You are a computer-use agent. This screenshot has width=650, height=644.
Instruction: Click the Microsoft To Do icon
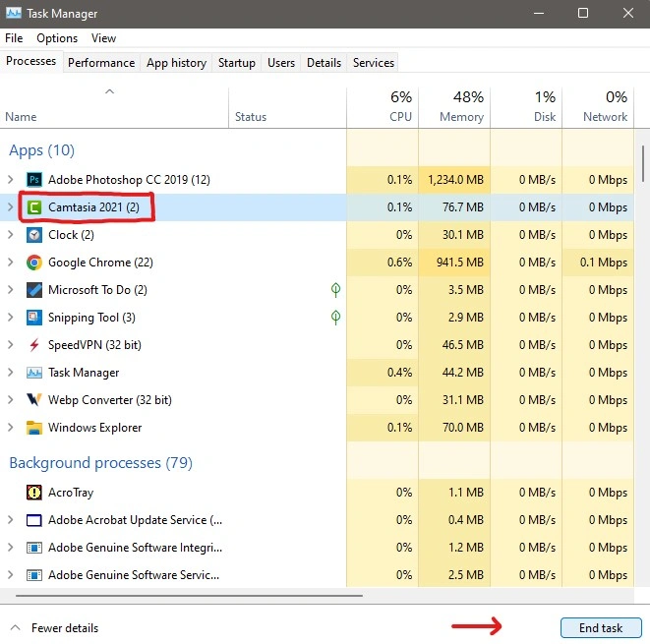point(34,290)
